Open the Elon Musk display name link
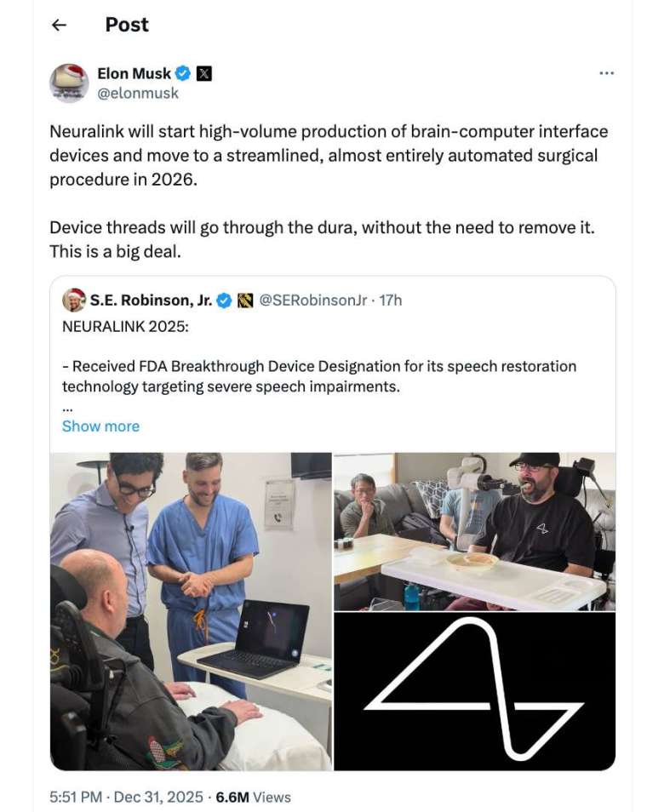647x812 pixels. point(134,73)
